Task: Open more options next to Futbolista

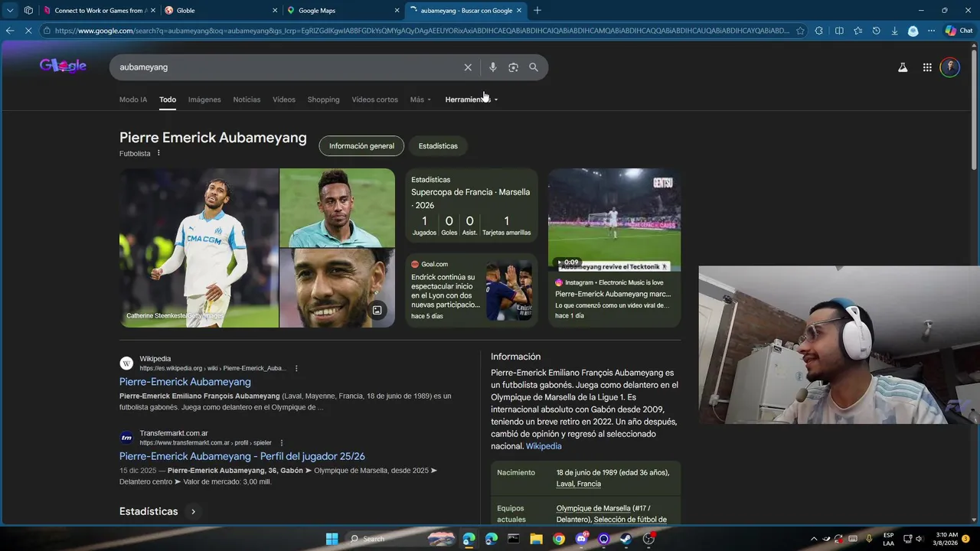Action: click(x=158, y=153)
